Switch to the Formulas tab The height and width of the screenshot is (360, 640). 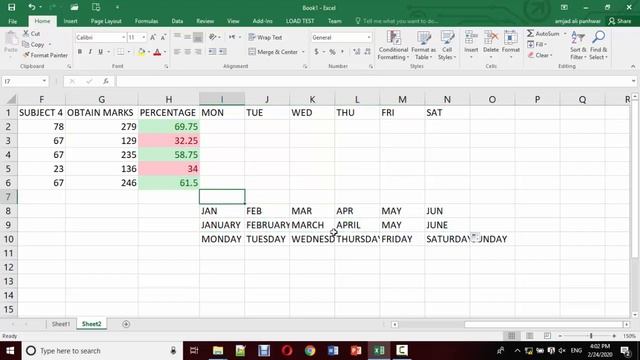tap(146, 21)
